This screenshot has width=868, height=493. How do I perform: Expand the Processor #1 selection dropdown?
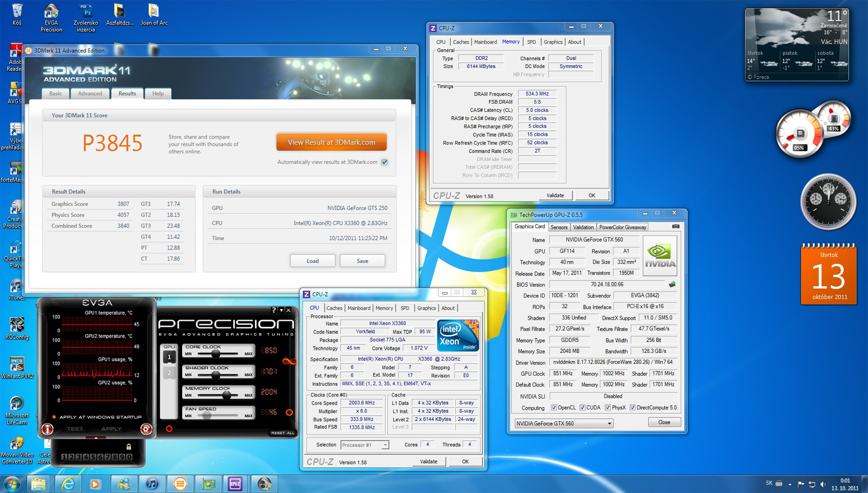coord(385,445)
